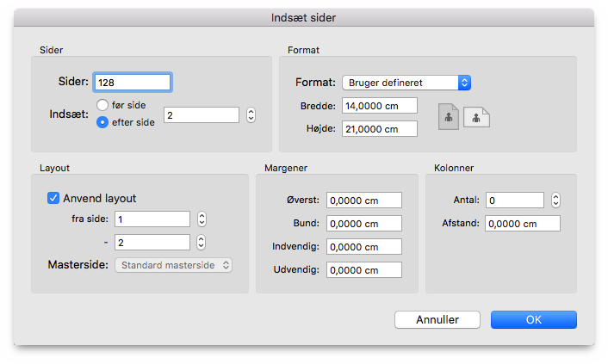Click stepper beside the 'efter side' page number

[x=251, y=115]
